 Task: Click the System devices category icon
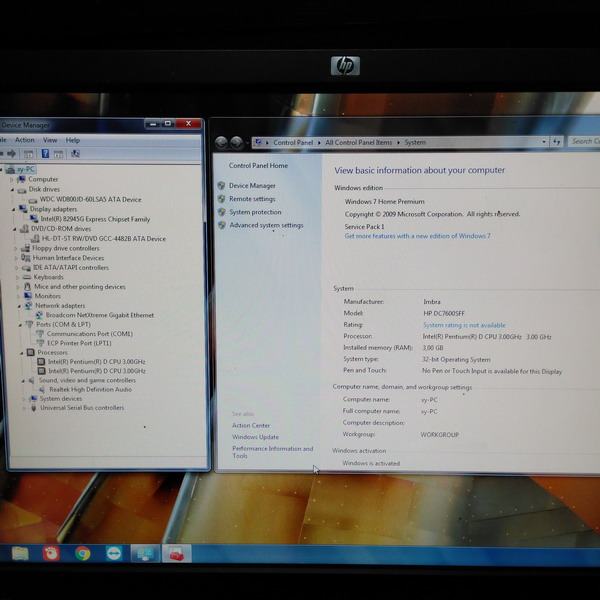(x=33, y=399)
